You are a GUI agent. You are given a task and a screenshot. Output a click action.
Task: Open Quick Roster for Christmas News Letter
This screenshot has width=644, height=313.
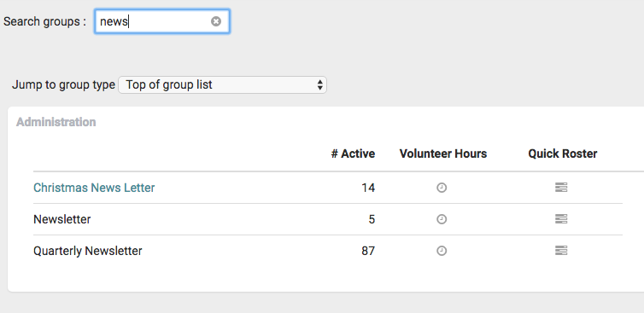[x=561, y=188]
